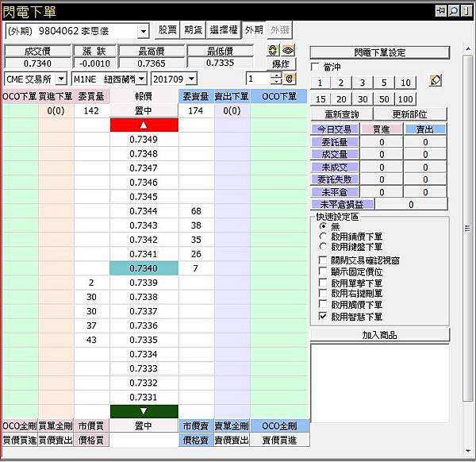Image resolution: width=476 pixels, height=462 pixels.
Task: Click inside the order quantity input field
Action: 259,79
